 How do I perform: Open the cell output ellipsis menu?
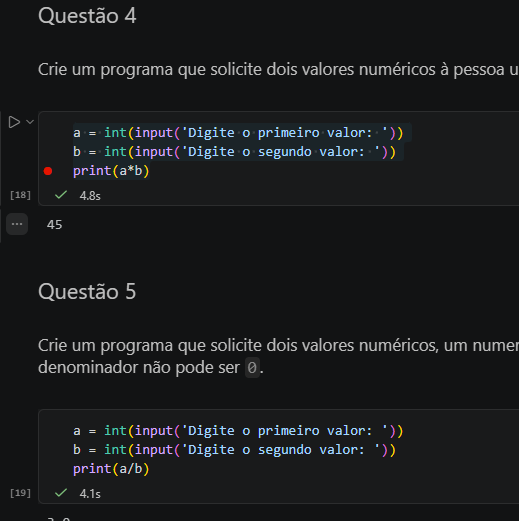pos(17,224)
